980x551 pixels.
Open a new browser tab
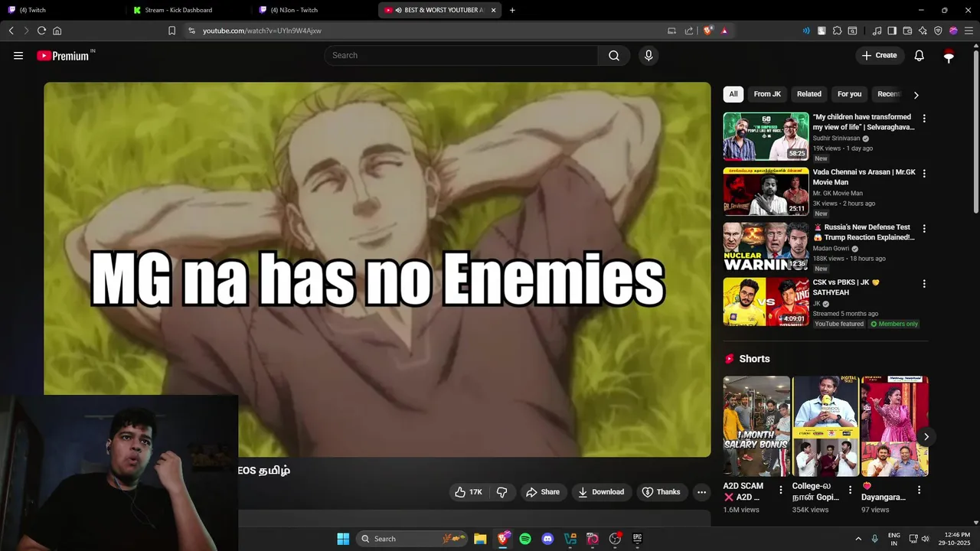pos(512,10)
